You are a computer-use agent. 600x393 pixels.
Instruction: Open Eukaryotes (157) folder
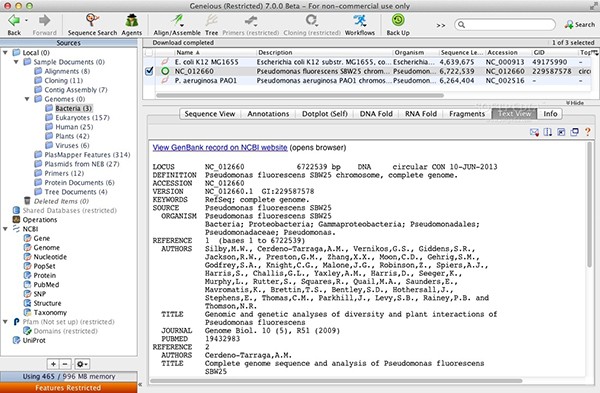[x=77, y=117]
